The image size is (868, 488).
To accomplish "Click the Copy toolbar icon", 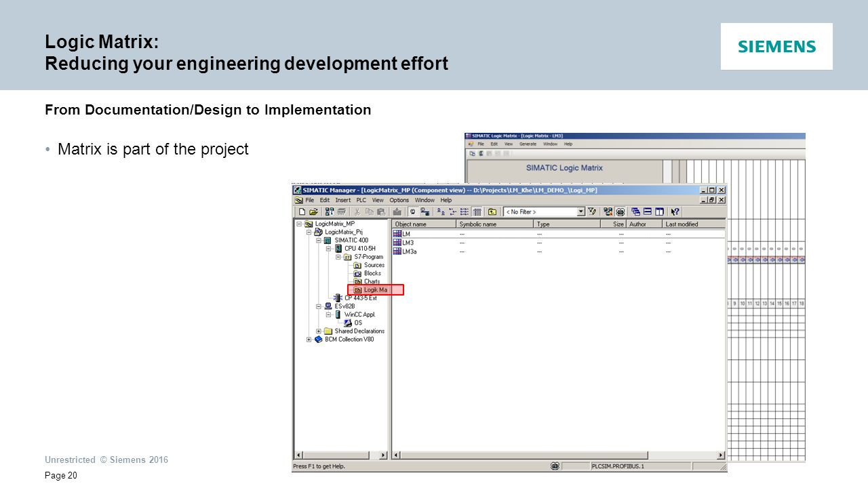I will click(370, 211).
